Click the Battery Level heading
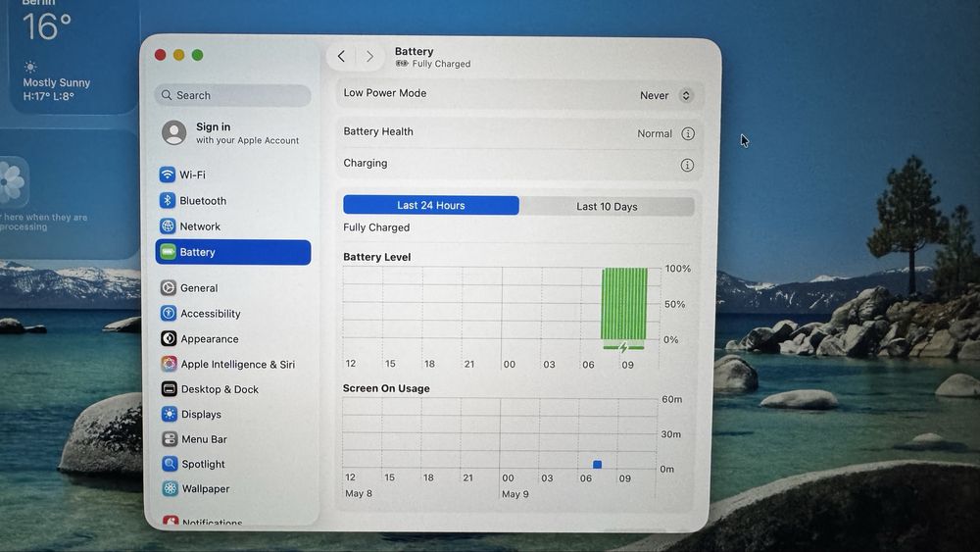Viewport: 980px width, 552px height. coord(376,257)
